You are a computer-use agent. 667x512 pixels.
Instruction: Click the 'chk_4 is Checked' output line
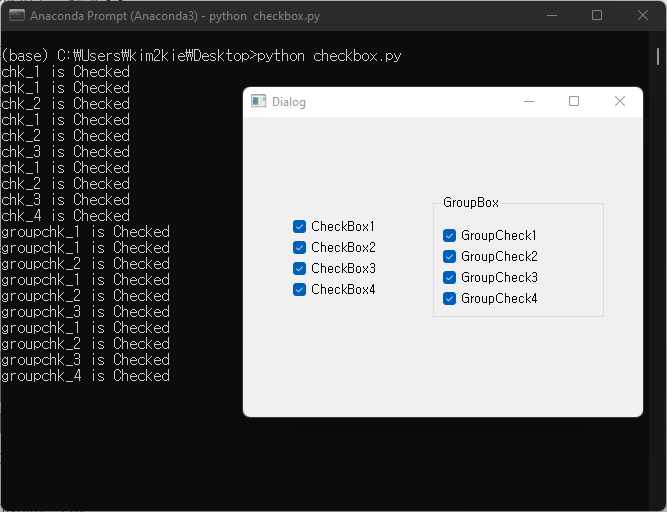point(66,216)
